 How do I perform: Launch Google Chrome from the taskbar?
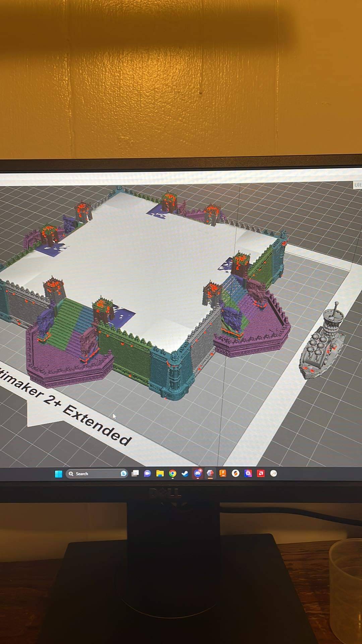pyautogui.click(x=173, y=473)
